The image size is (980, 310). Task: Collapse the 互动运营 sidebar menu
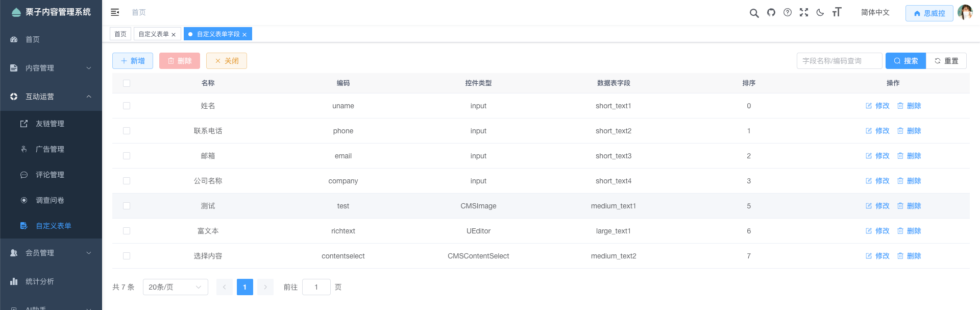tap(51, 97)
